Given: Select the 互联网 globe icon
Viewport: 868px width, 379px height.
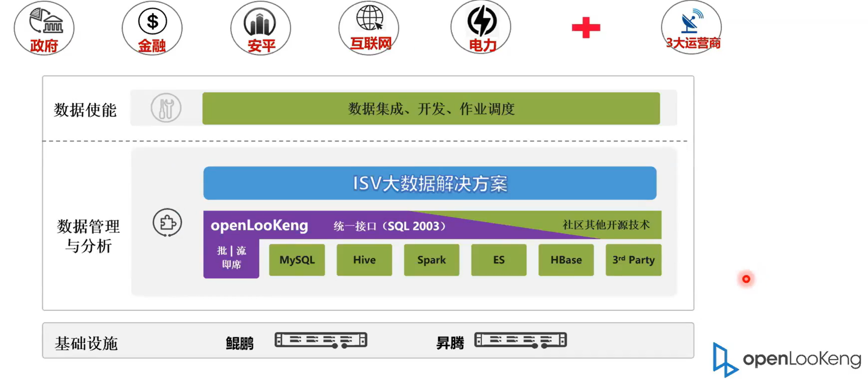Looking at the screenshot, I should click(370, 17).
